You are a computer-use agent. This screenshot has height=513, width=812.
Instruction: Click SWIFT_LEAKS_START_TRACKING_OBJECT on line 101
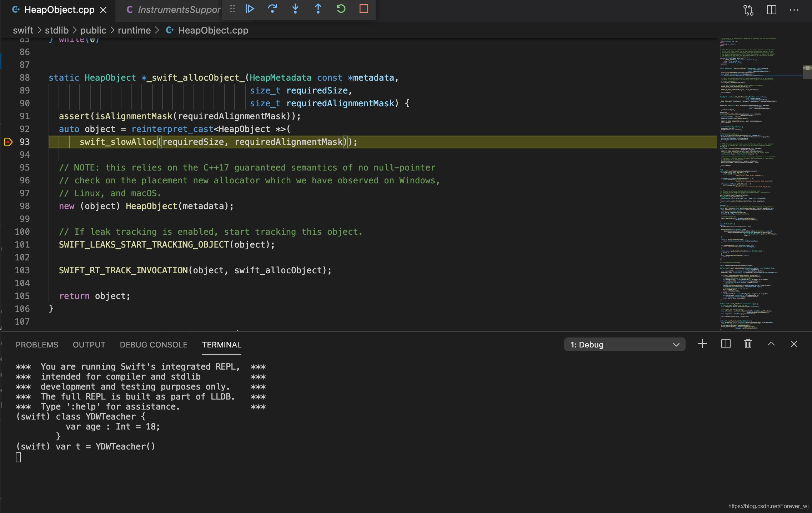click(x=144, y=245)
